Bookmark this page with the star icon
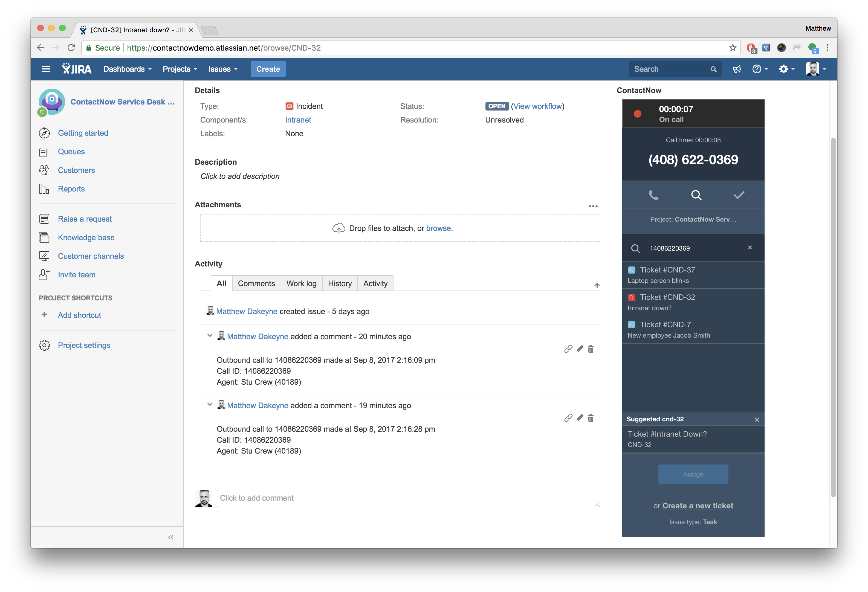Screen dimensions: 868x592 click(733, 48)
